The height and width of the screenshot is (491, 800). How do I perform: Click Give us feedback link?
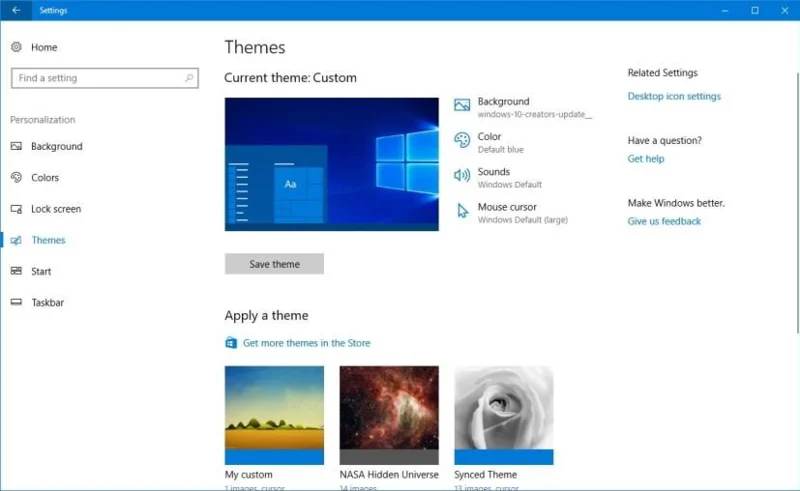(x=664, y=221)
